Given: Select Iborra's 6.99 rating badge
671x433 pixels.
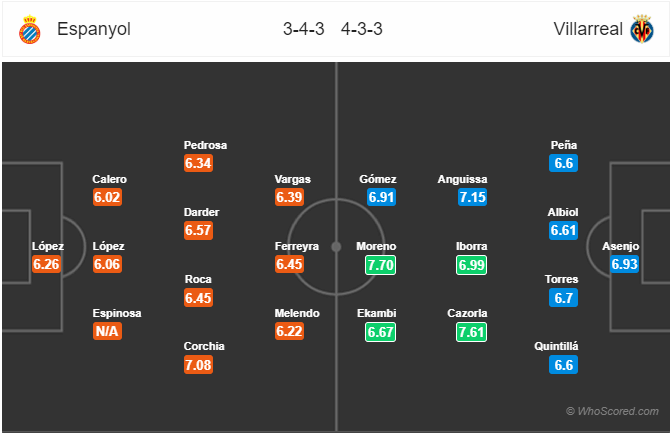Looking at the screenshot, I should (471, 265).
